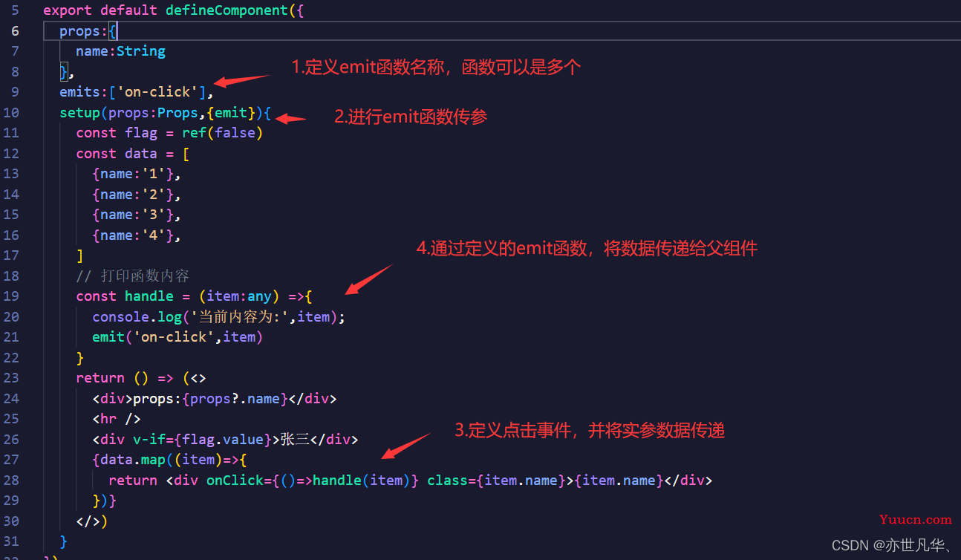The image size is (961, 560).
Task: Click '{props?.name}' expression
Action: coord(235,399)
